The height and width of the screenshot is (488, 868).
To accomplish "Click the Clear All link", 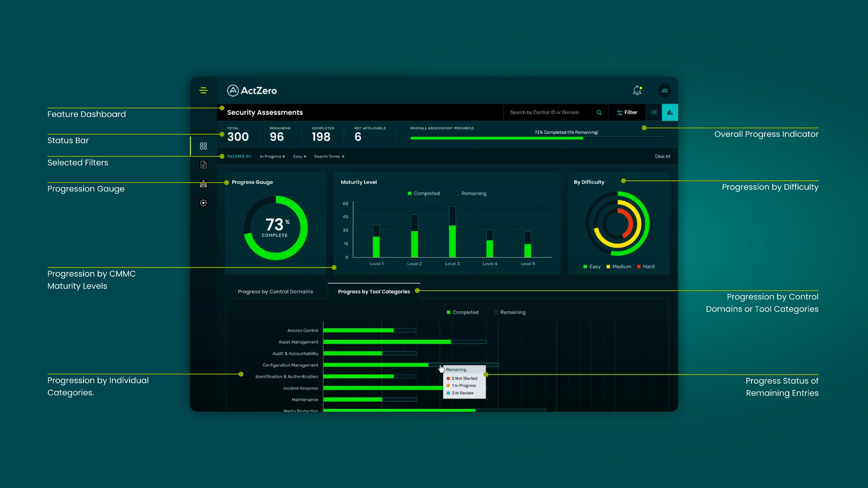I will point(662,156).
